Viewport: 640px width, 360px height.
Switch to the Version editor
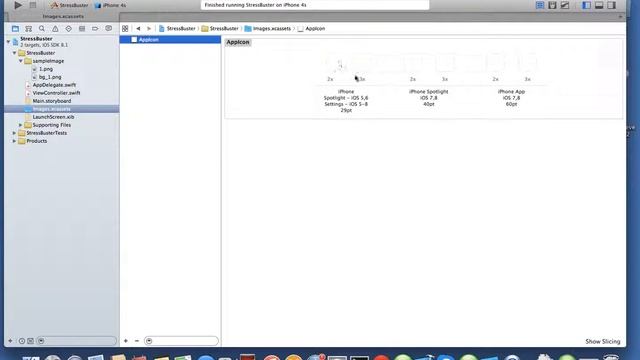point(565,5)
